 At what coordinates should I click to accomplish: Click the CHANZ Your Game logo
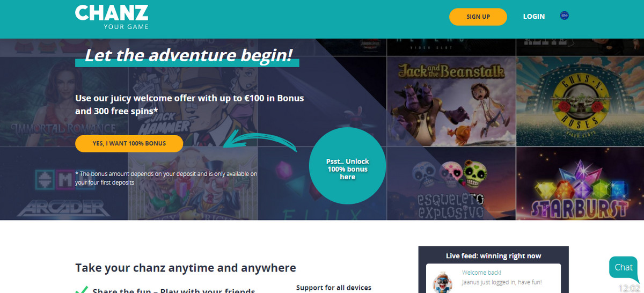(x=112, y=17)
